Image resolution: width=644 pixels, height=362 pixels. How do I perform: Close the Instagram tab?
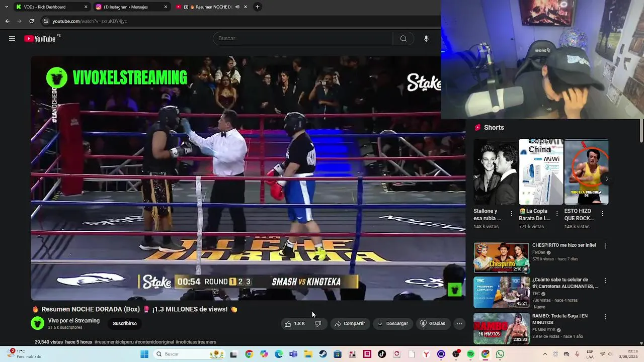tap(166, 7)
